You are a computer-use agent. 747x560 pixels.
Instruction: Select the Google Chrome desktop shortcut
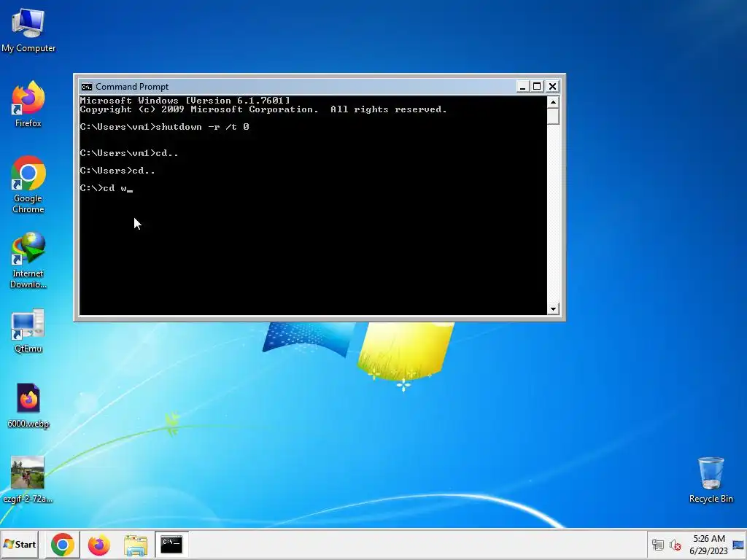(28, 184)
